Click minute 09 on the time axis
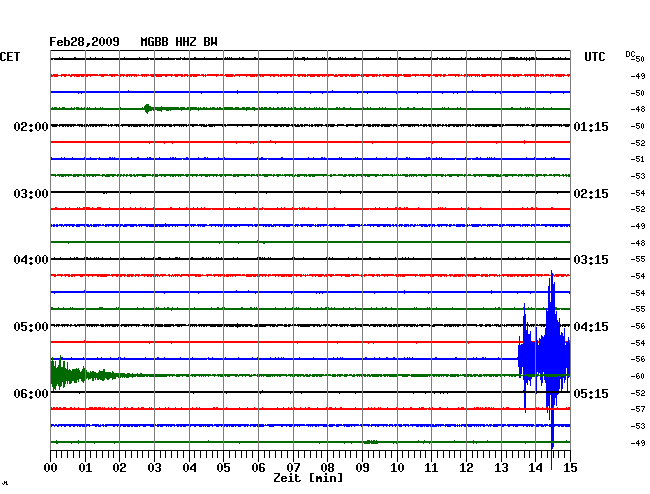Screen dimensions: 650x494 (362, 467)
